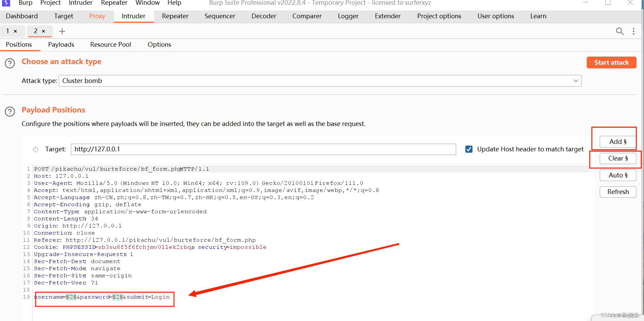The height and width of the screenshot is (321, 644).
Task: Select the Intruder main tab
Action: tap(134, 16)
